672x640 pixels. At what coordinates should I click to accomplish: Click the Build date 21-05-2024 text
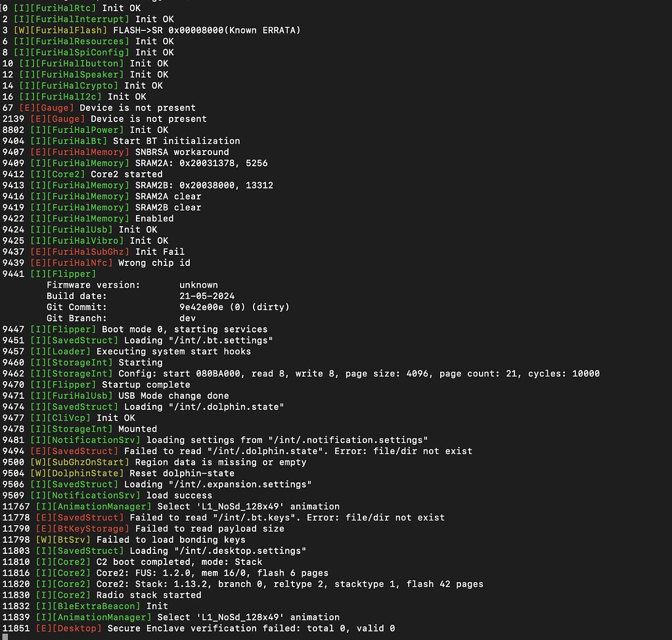[x=206, y=296]
